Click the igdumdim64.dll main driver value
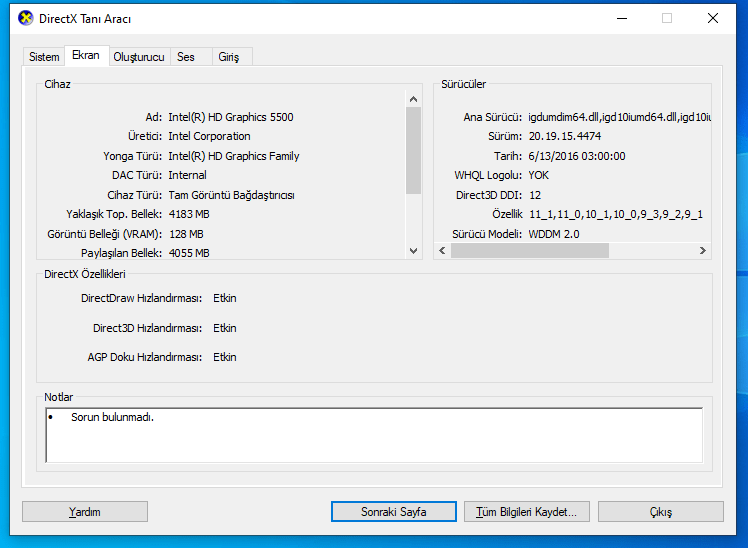The image size is (748, 548). (x=620, y=117)
